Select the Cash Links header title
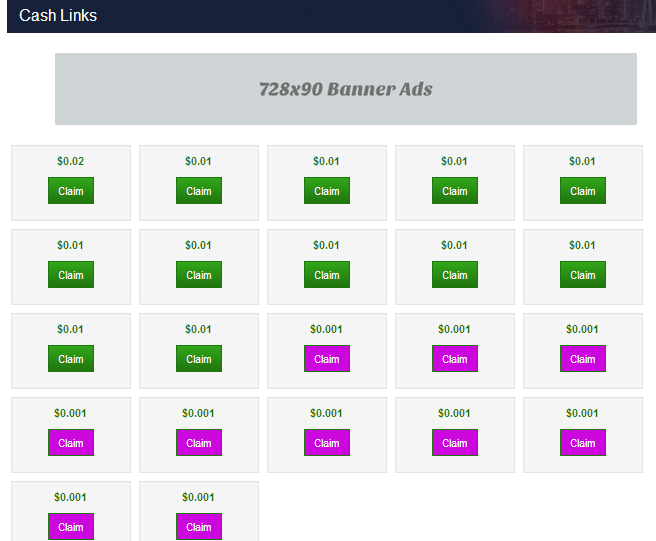Screen dimensions: 656x541 tap(58, 15)
